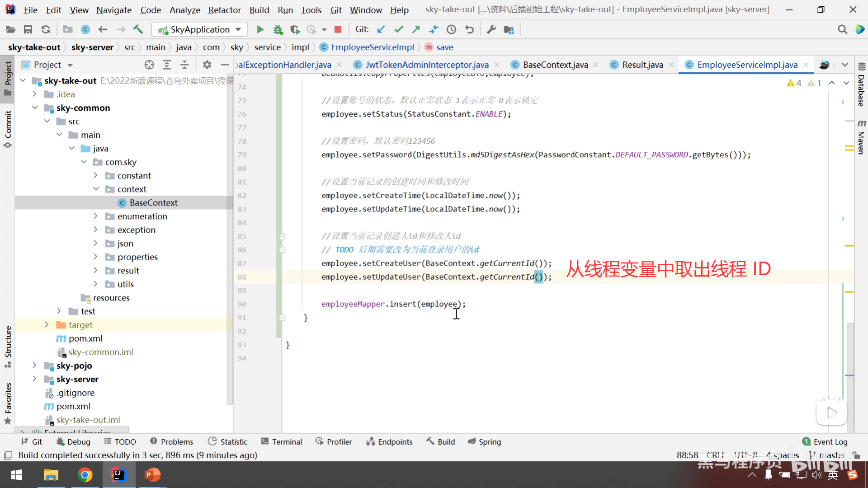Screen dimensions: 868x488
Task: Click Git update project arrow
Action: 381,29
